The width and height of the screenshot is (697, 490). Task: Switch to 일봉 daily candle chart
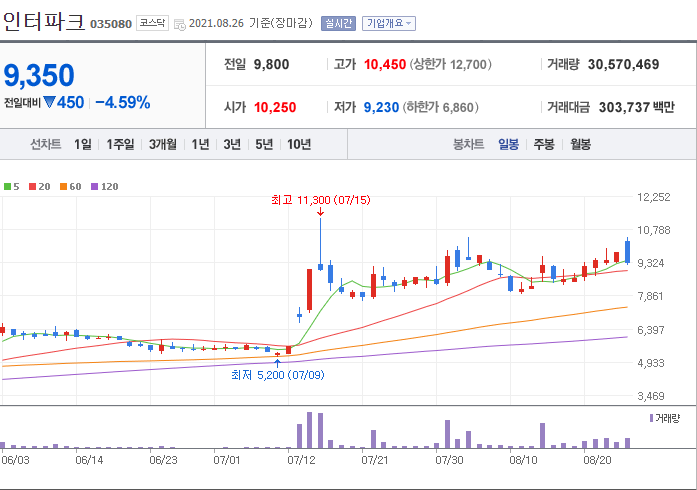509,144
